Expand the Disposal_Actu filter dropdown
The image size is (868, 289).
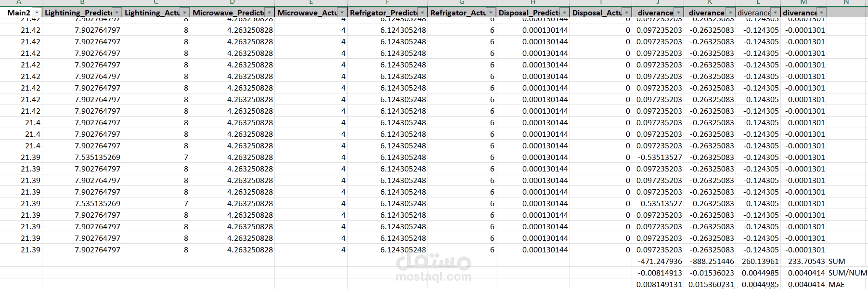626,13
